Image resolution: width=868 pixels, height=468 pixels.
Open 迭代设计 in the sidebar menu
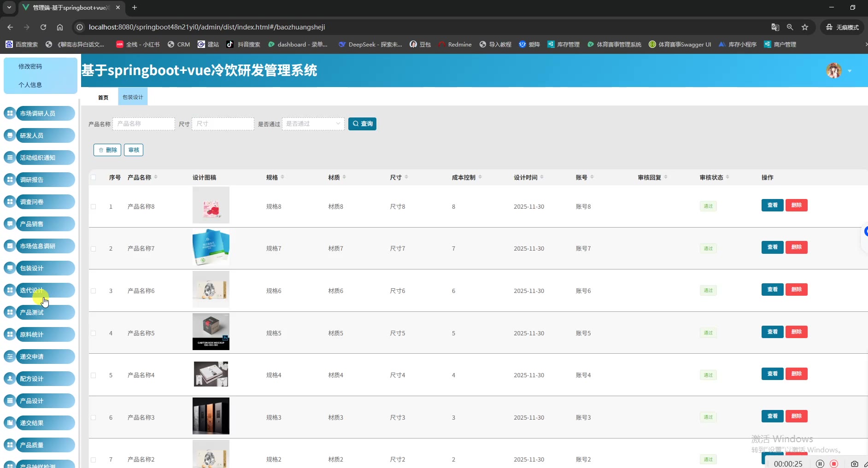[45, 290]
